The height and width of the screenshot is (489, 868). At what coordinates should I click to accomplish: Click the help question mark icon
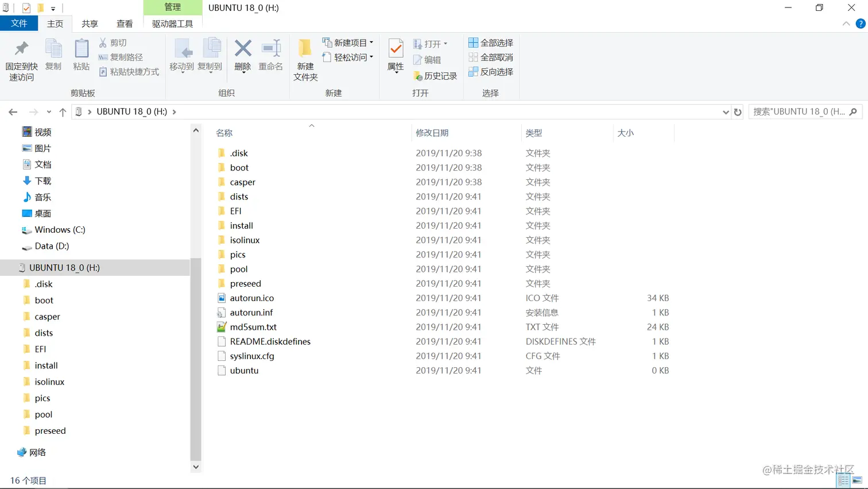[861, 24]
